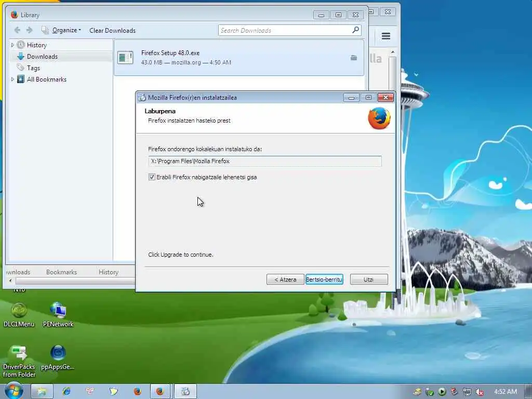Click the browser vertical scrollbar up arrow
The height and width of the screenshot is (399, 532).
[393, 52]
